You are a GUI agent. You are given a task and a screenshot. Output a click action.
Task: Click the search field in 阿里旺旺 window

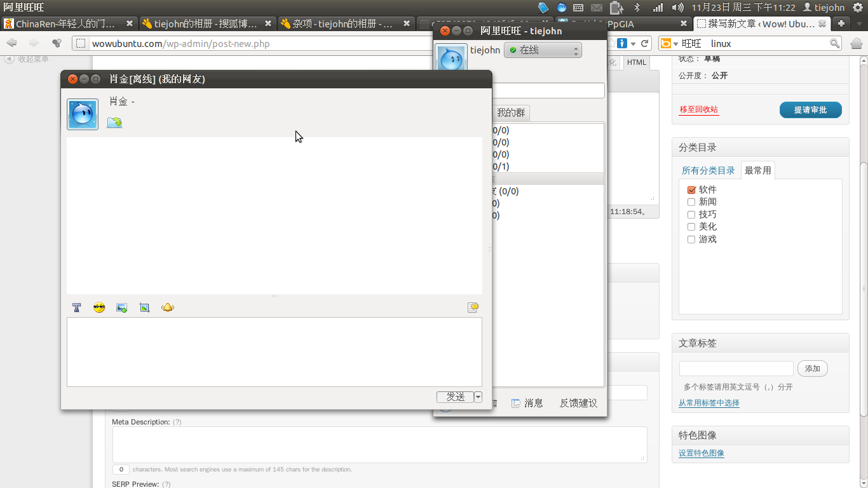548,91
